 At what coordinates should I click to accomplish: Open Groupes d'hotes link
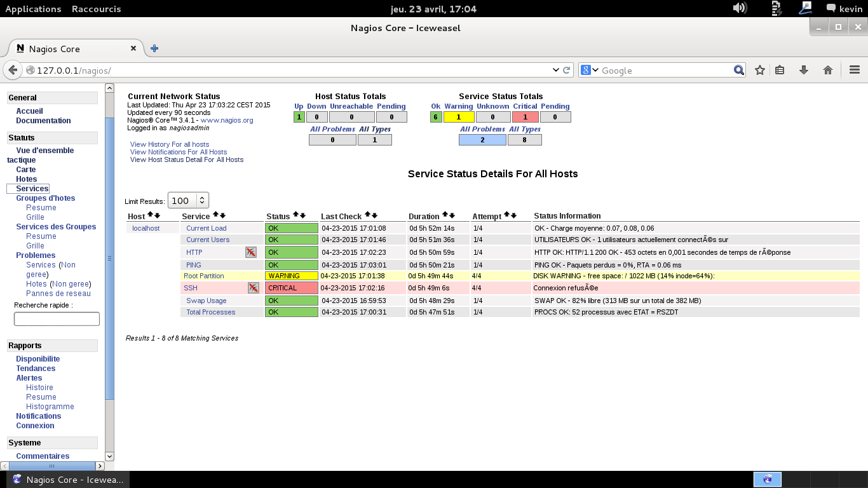[45, 198]
